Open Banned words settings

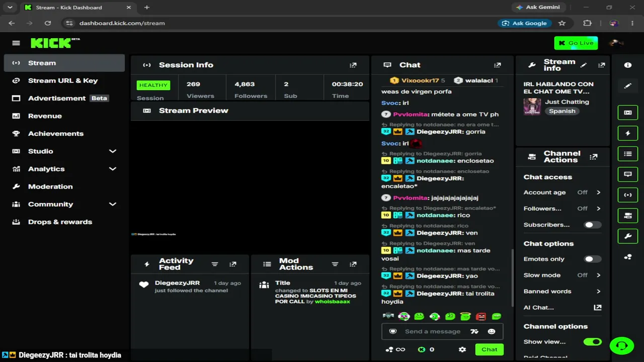coord(562,291)
